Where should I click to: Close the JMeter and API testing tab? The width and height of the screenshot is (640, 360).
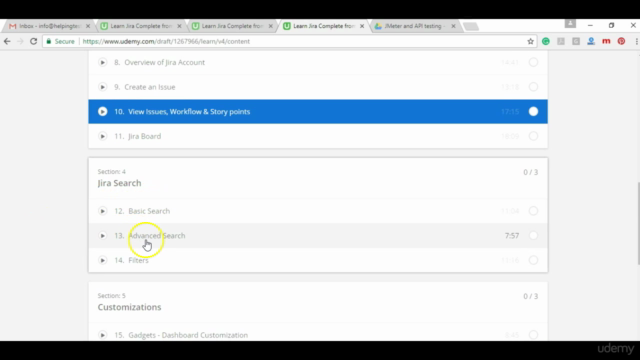pyautogui.click(x=453, y=26)
